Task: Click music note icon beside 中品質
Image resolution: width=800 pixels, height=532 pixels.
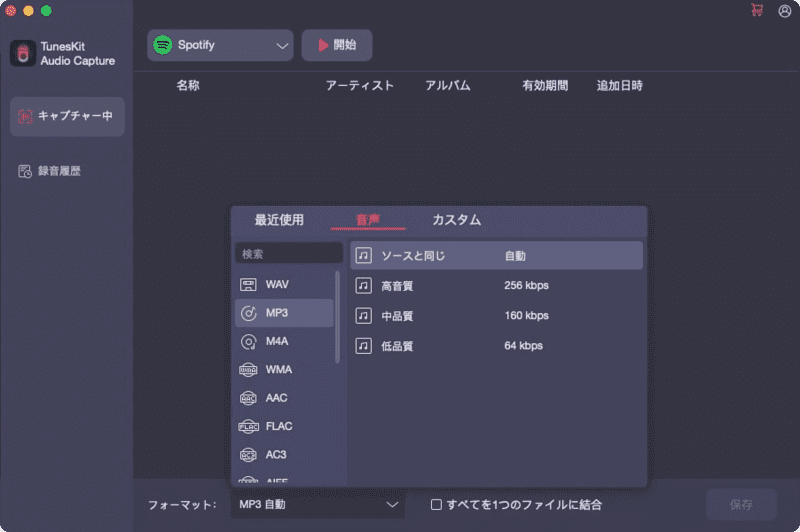Action: point(363,316)
